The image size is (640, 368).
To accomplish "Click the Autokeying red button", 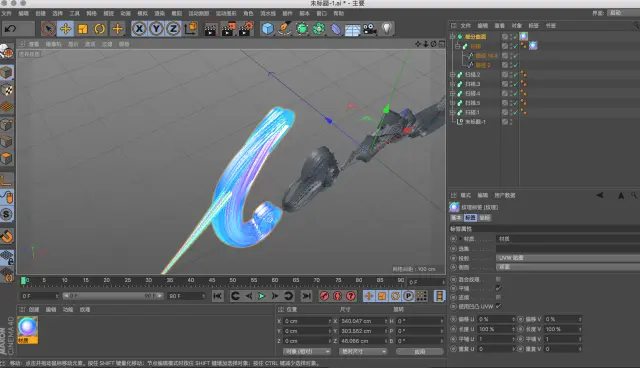I will click(337, 296).
